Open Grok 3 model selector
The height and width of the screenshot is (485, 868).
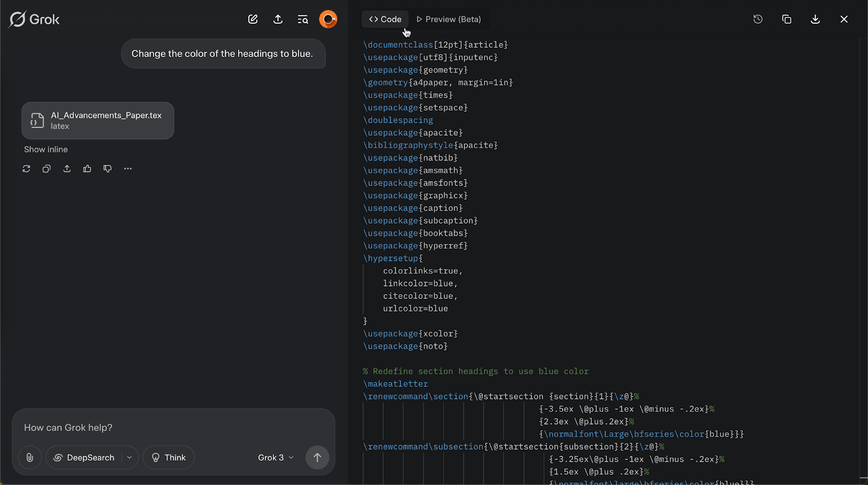[276, 457]
